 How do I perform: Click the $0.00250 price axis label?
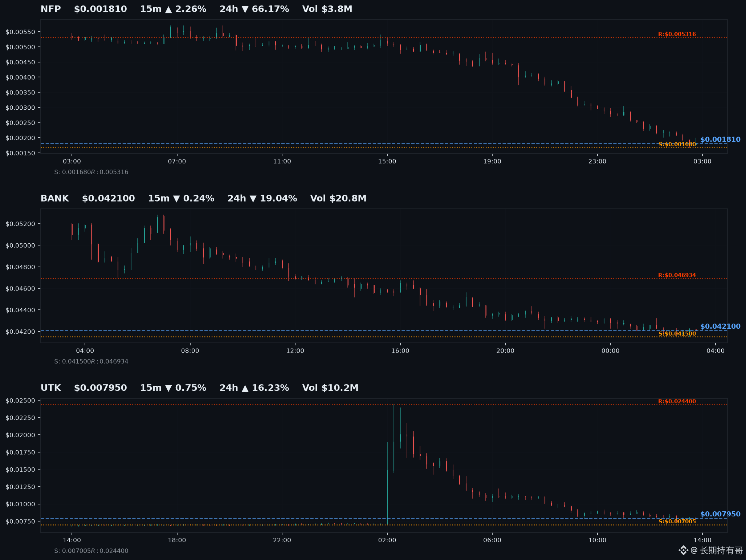coord(20,123)
